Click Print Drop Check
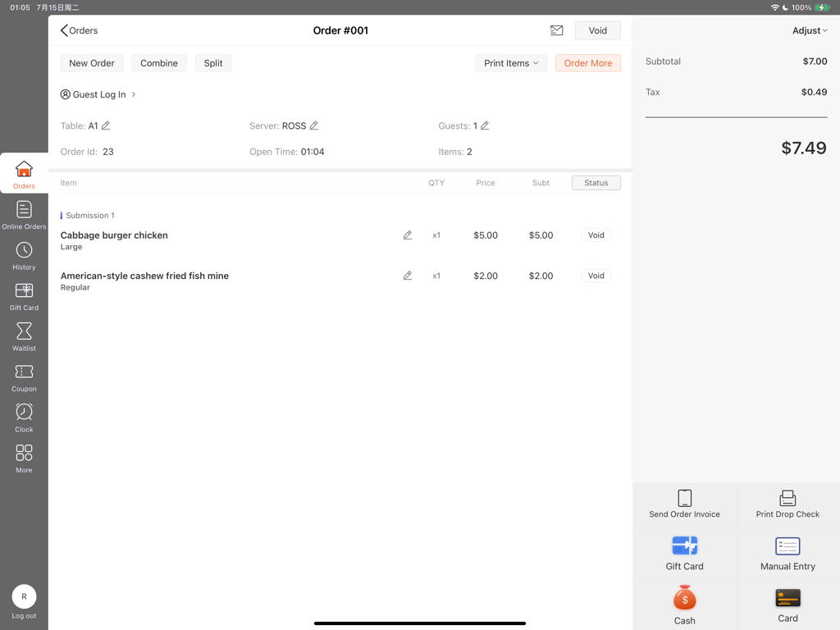This screenshot has width=840, height=630. click(787, 503)
